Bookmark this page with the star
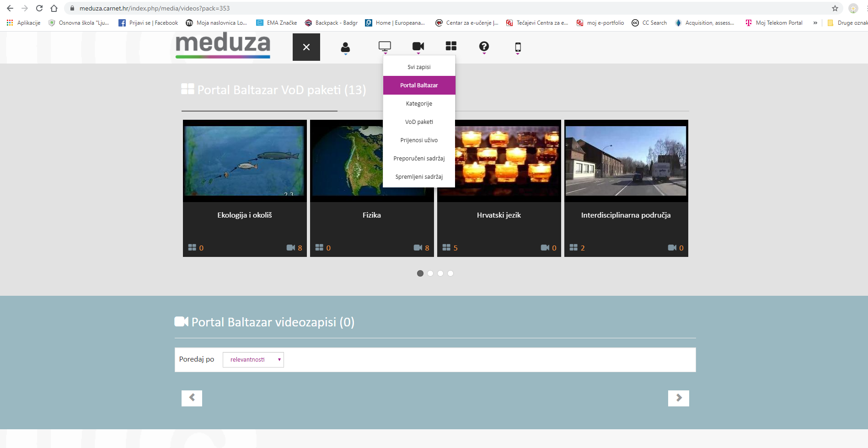Screen dimensions: 868x448 pos(835,8)
